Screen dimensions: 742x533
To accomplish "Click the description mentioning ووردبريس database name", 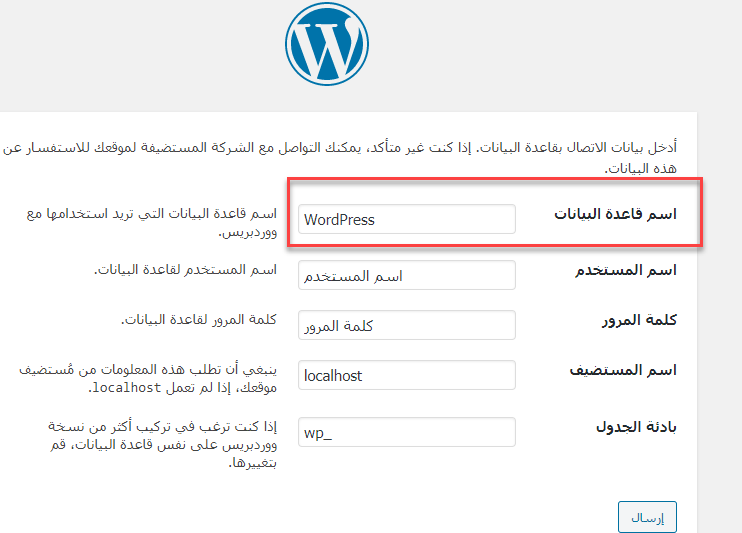I will [x=151, y=222].
